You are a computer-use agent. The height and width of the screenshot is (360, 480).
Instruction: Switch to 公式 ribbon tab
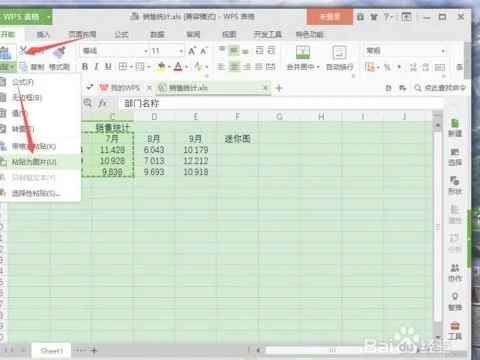click(x=121, y=34)
